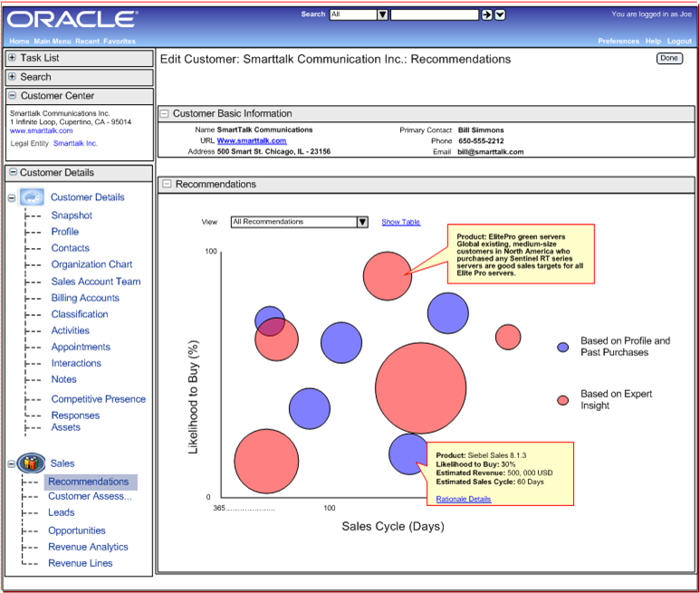Collapse the Customer Details tree node

click(x=12, y=198)
